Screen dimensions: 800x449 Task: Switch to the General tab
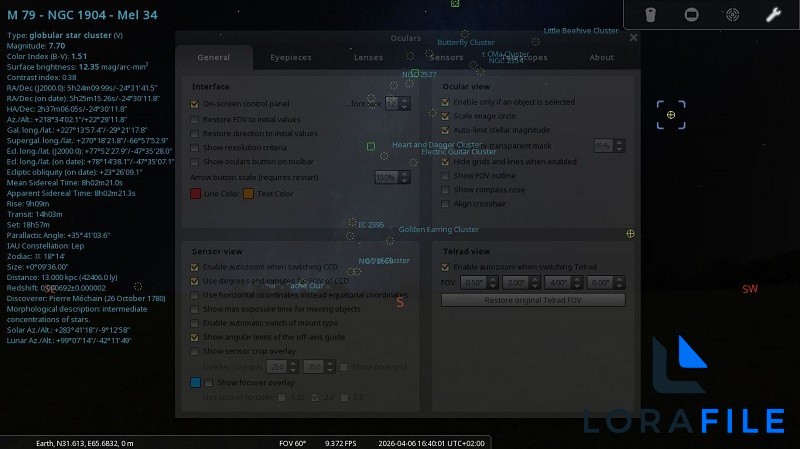[214, 57]
